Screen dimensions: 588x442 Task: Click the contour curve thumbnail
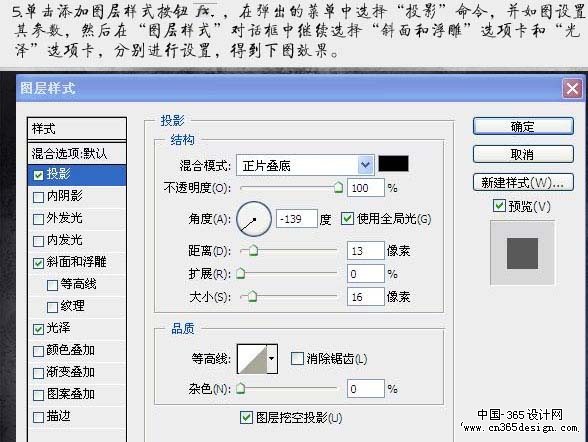252,359
